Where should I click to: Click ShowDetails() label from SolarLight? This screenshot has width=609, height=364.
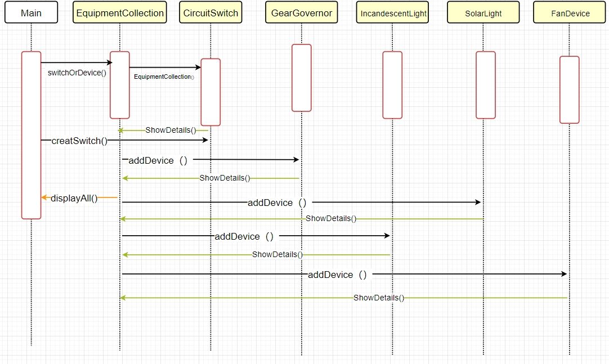coord(331,218)
